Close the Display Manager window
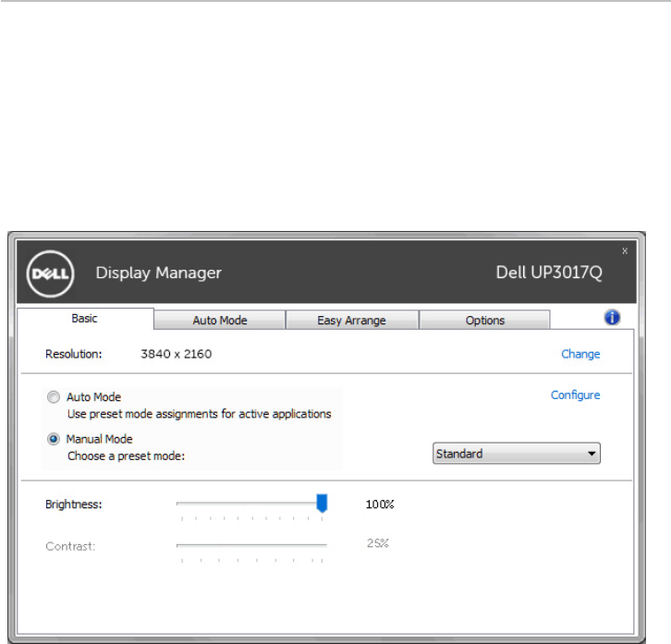 (x=625, y=251)
